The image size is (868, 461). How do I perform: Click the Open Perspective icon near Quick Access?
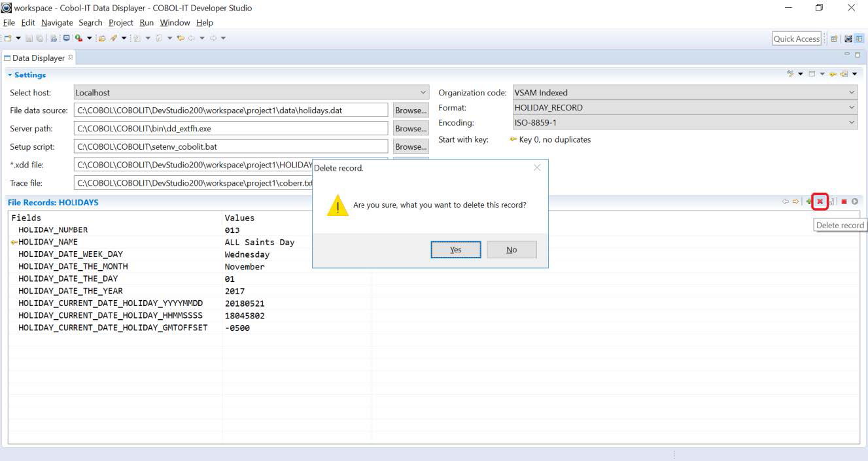point(835,39)
